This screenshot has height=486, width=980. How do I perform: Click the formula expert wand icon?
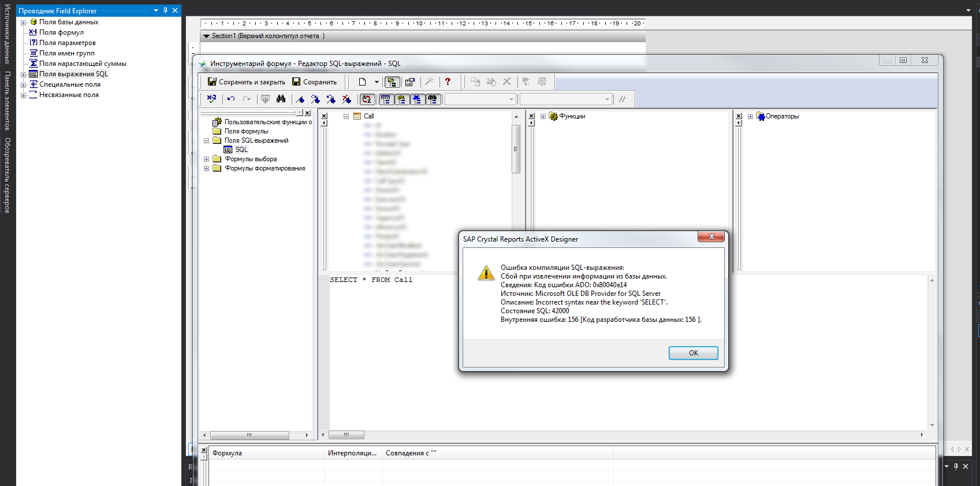pos(430,82)
